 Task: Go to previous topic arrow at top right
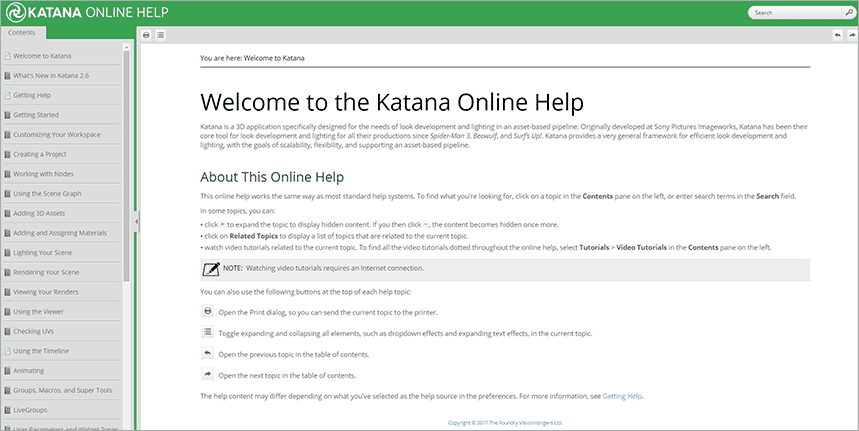click(x=838, y=35)
